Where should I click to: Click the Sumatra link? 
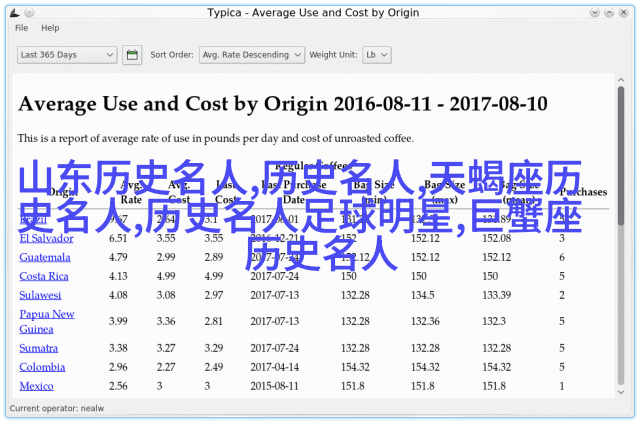tap(40, 348)
